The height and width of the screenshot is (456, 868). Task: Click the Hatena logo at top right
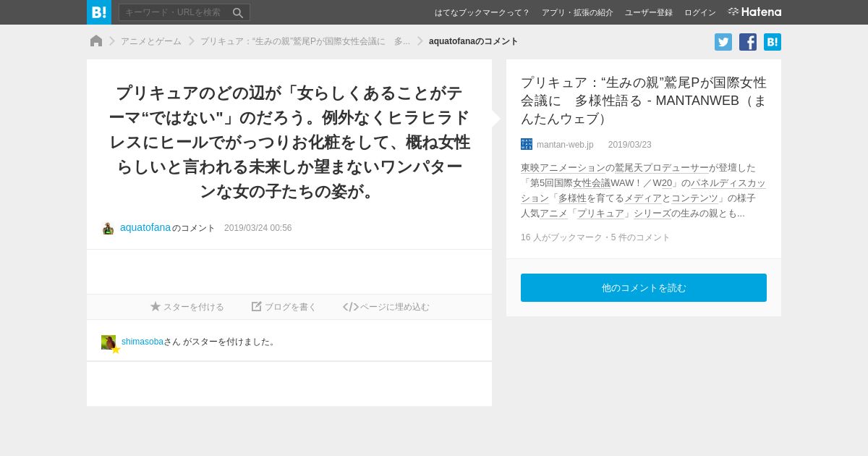(x=754, y=12)
